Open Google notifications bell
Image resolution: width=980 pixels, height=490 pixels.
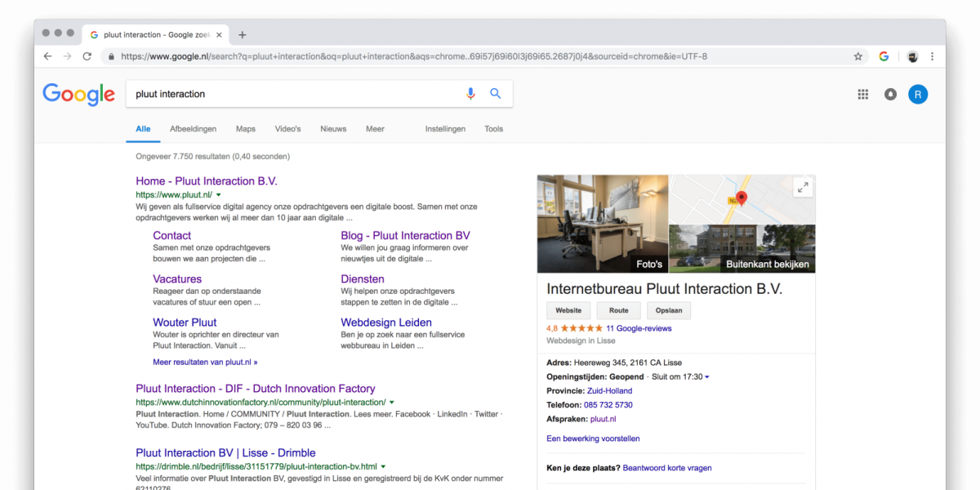[x=890, y=95]
